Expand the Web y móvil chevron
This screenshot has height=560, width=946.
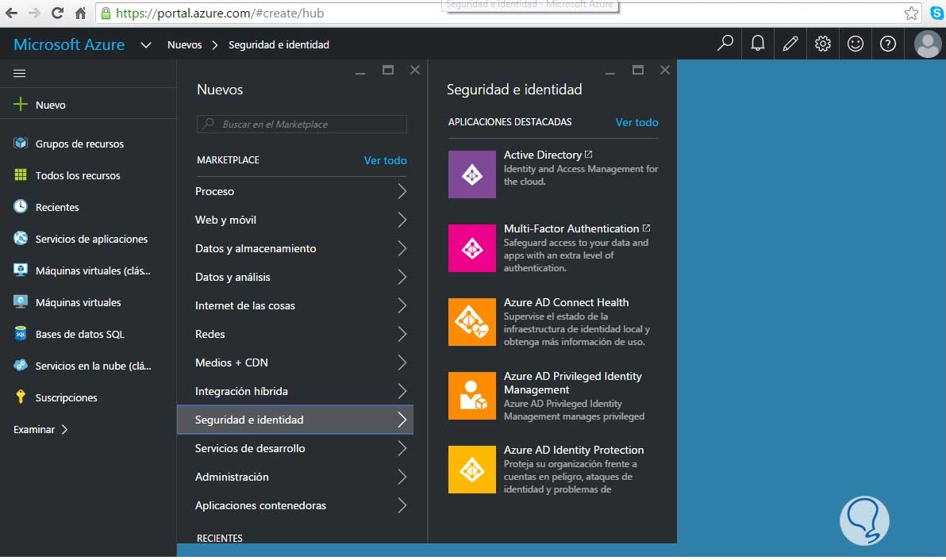(402, 220)
